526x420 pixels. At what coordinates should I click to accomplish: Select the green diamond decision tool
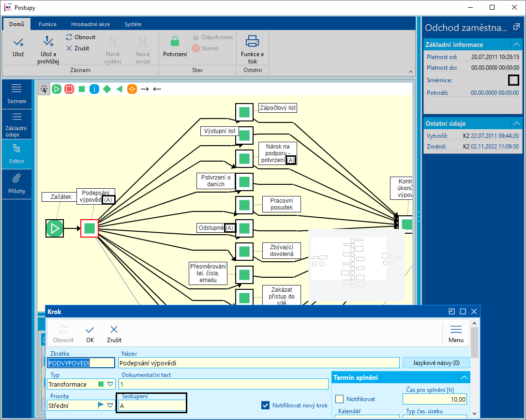(x=107, y=89)
